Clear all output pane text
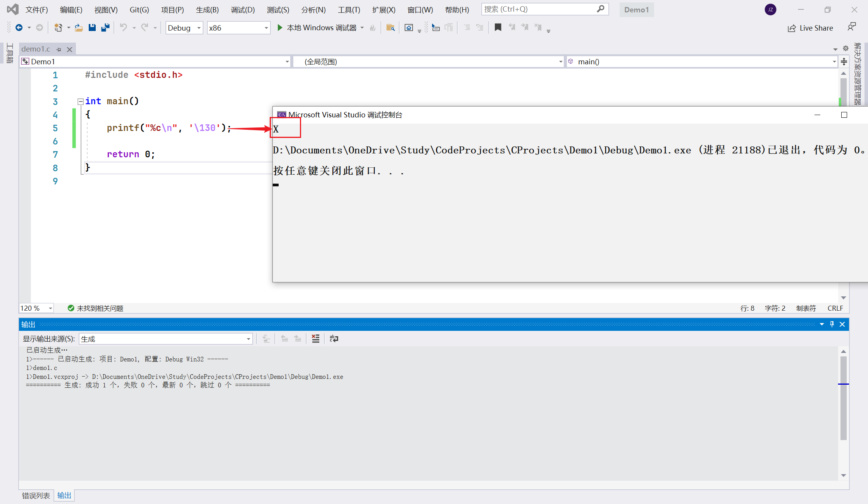 (315, 339)
